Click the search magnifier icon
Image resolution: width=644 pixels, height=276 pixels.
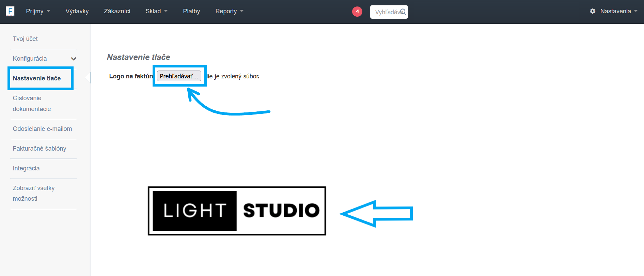click(403, 12)
